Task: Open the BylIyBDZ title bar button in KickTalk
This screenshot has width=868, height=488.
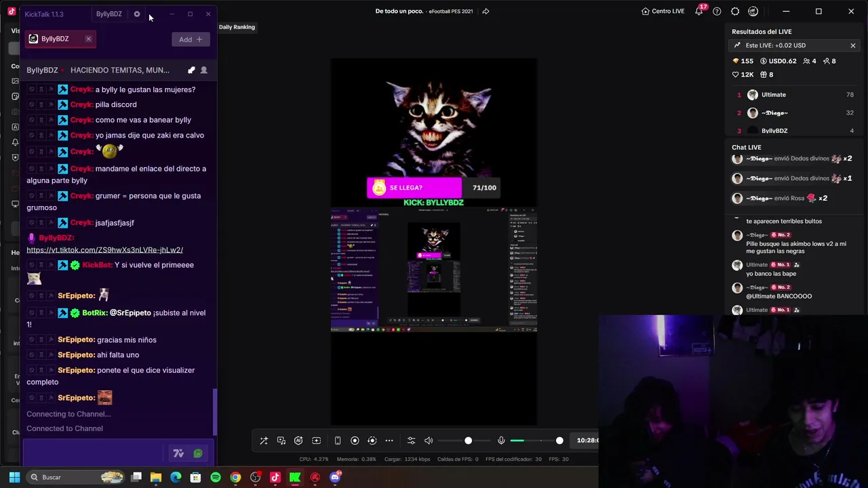Action: (109, 14)
